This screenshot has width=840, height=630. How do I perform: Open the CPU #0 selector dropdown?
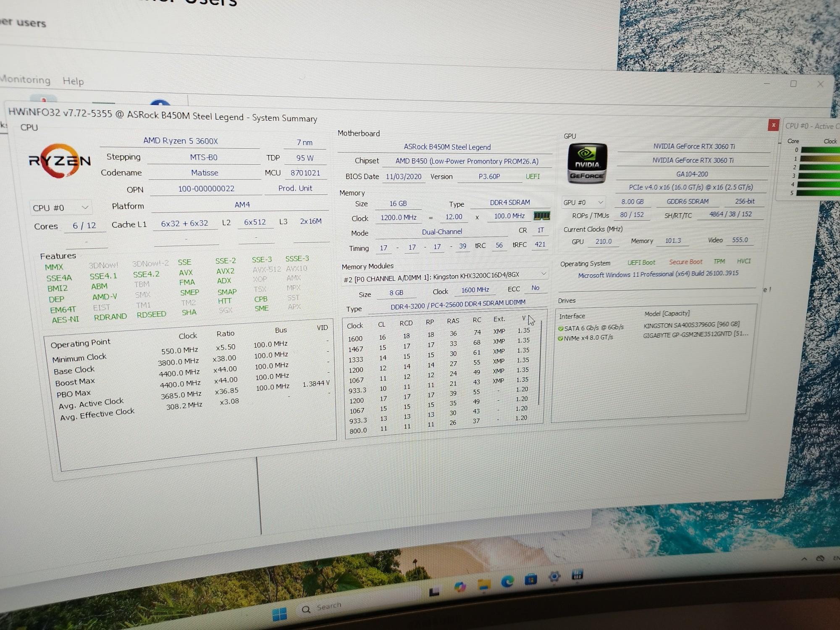click(x=61, y=208)
